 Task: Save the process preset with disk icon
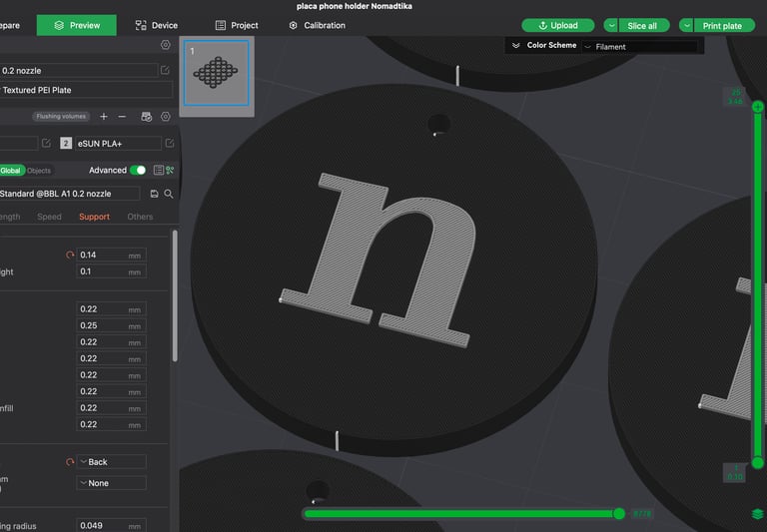pos(154,194)
